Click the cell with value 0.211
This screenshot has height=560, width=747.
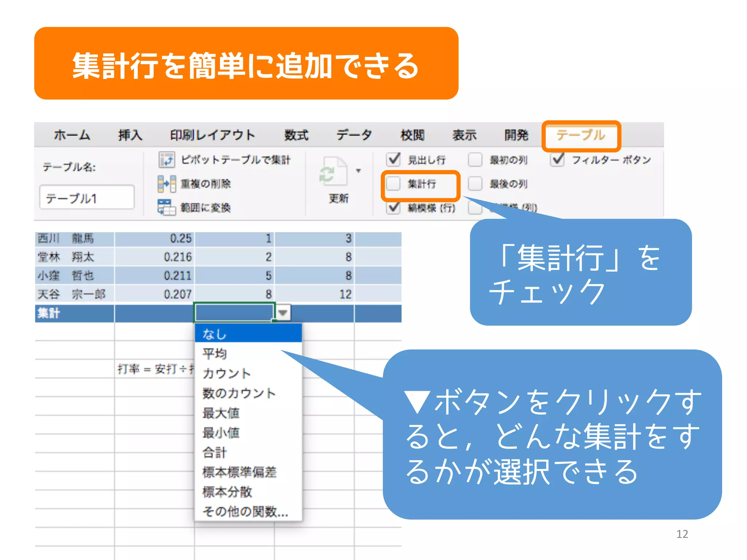[x=154, y=276]
